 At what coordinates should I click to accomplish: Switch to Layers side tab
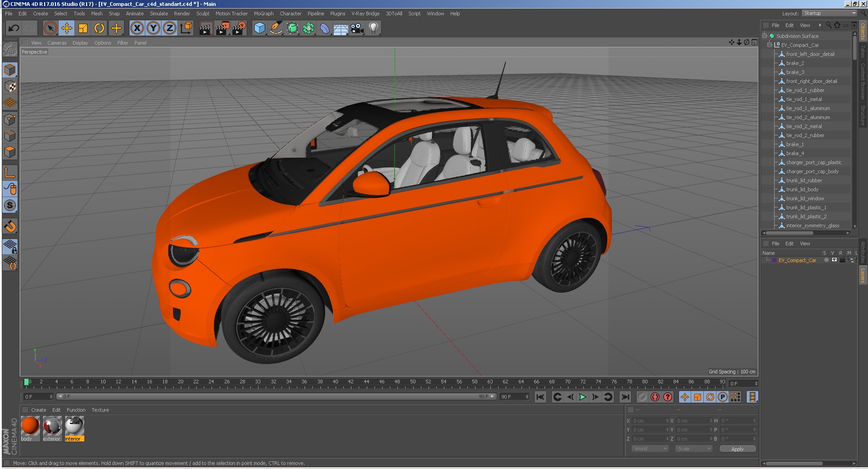863,276
